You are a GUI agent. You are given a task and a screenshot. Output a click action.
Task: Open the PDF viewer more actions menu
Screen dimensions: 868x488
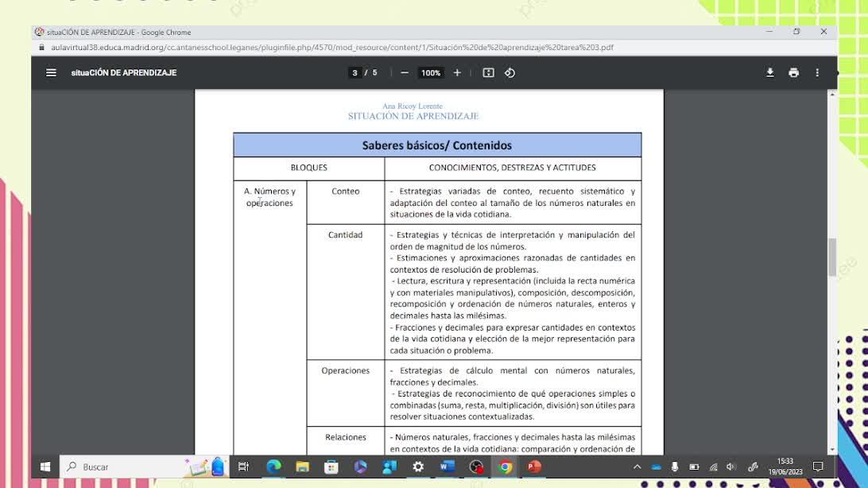pyautogui.click(x=817, y=72)
